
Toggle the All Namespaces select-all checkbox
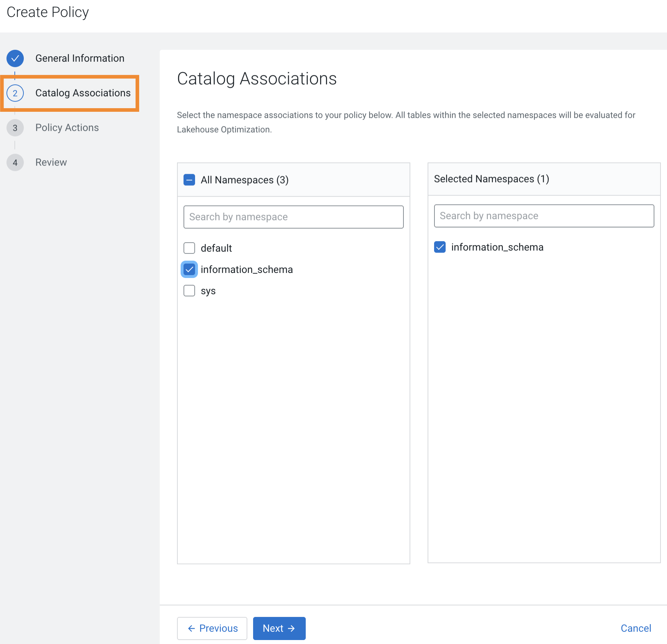coord(189,180)
